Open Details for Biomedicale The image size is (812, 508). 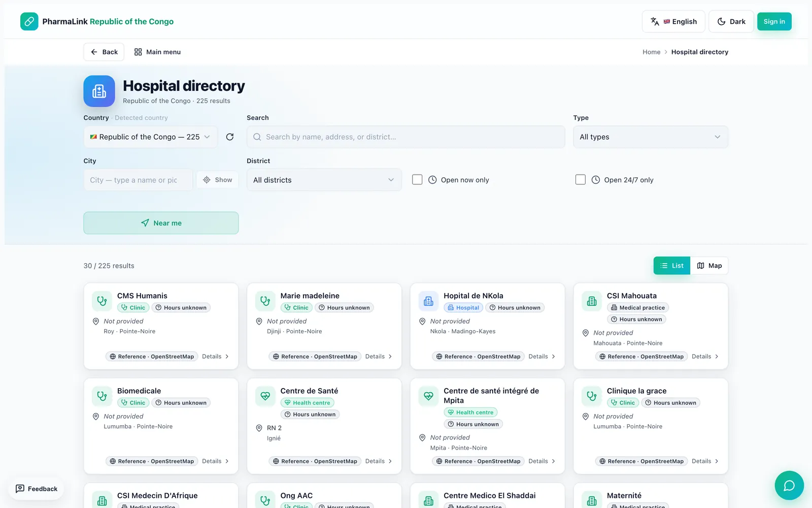click(215, 461)
